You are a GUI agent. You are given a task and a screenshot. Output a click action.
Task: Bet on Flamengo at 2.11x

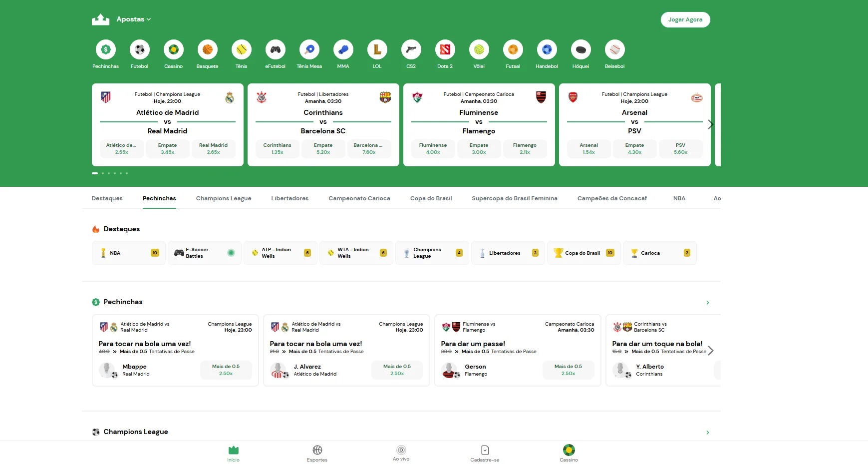pos(525,149)
